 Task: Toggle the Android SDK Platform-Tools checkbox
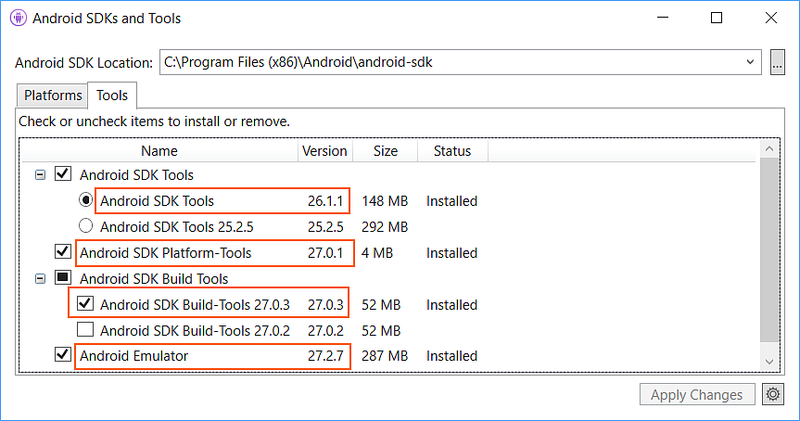pos(63,252)
